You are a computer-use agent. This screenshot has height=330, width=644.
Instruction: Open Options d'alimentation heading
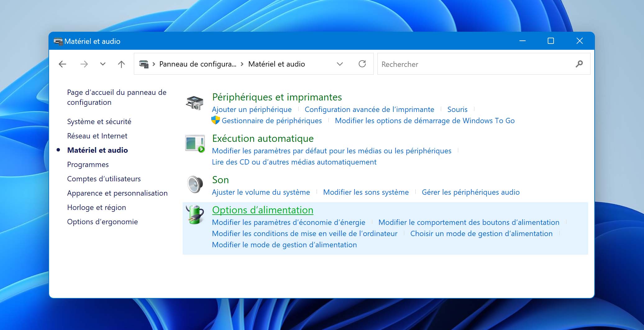[263, 210]
